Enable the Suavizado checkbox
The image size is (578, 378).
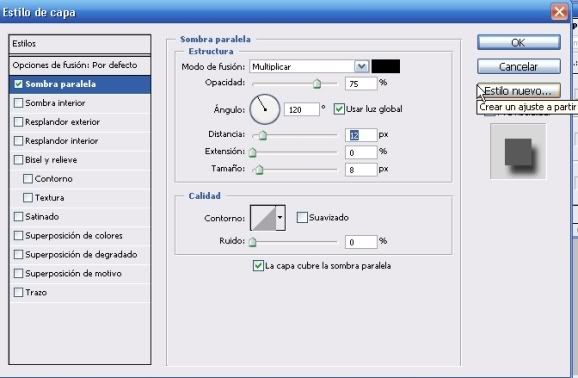click(x=302, y=218)
